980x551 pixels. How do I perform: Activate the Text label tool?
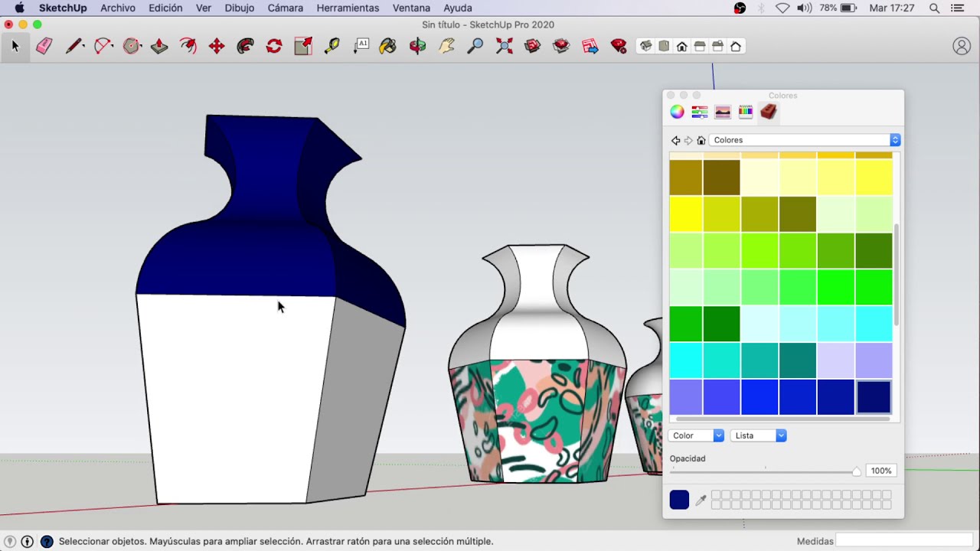click(361, 47)
